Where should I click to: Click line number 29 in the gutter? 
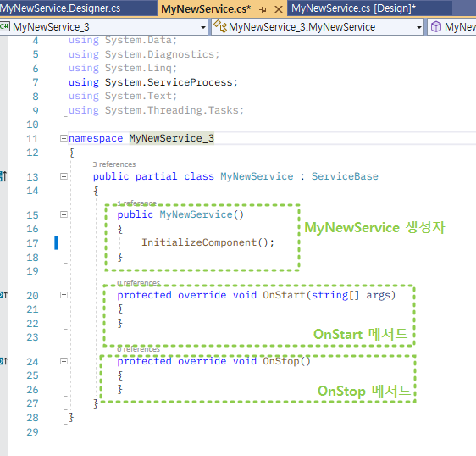(x=32, y=432)
